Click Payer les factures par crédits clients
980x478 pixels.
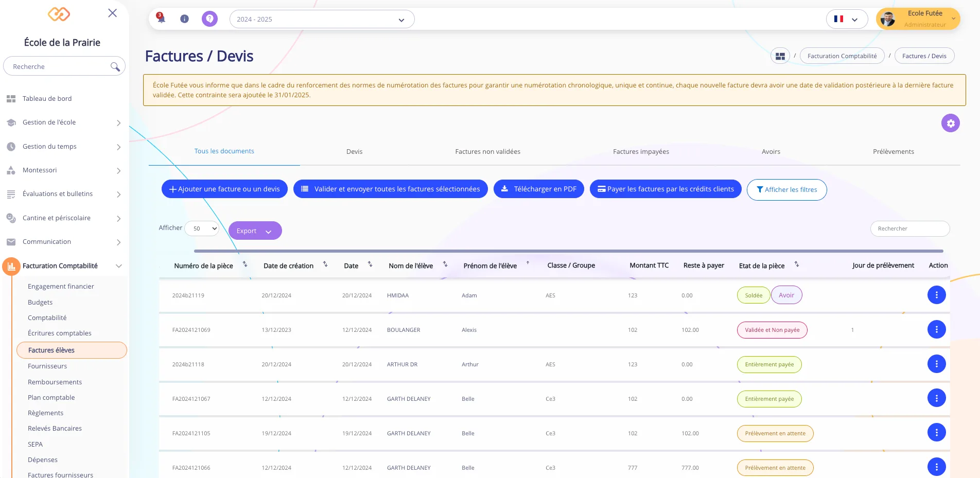[666, 189]
